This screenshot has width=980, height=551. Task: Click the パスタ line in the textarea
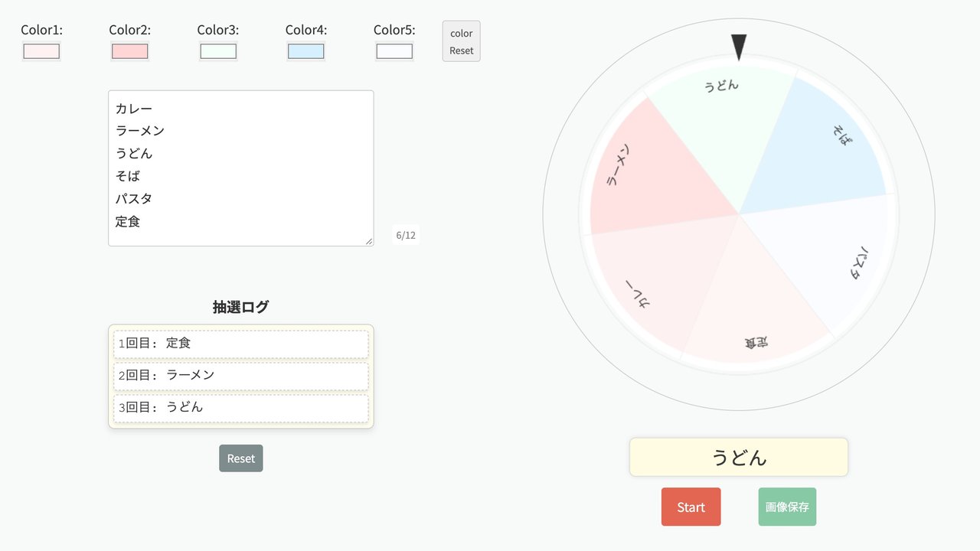tap(134, 199)
